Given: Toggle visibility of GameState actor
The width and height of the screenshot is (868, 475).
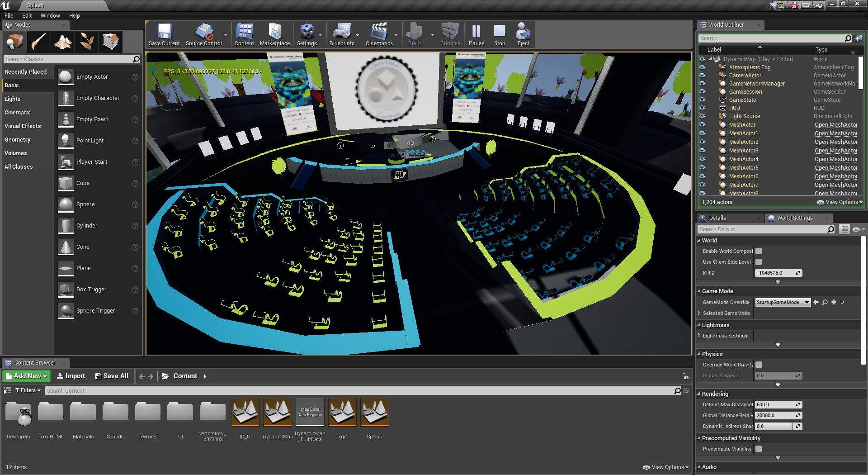Looking at the screenshot, I should coord(702,100).
